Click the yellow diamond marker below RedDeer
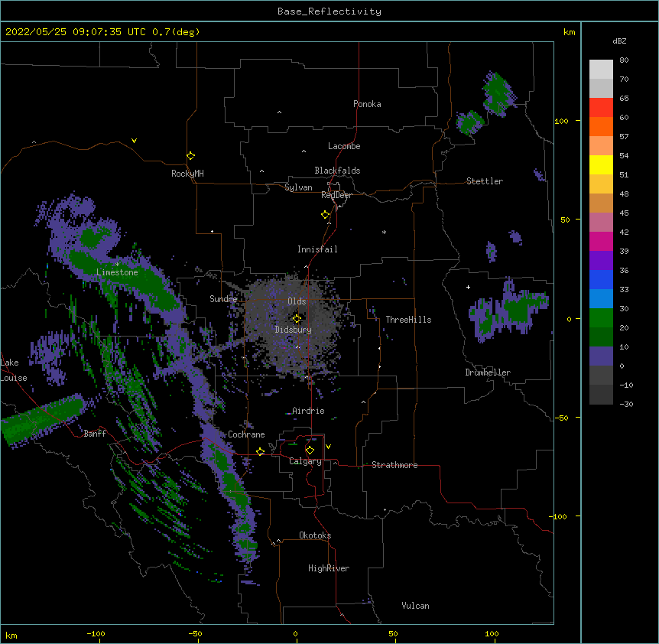Viewport: 659px width, 644px height. coord(326,215)
